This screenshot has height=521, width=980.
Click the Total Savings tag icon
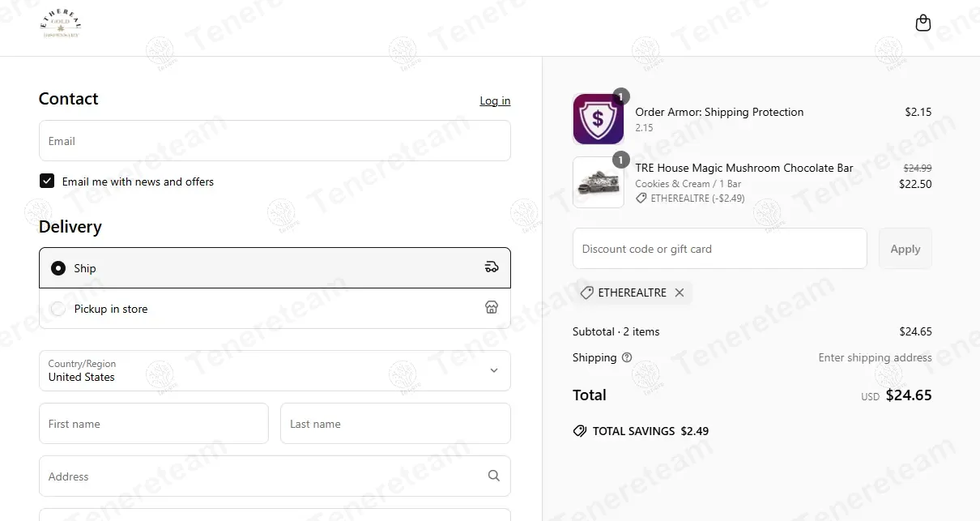coord(580,431)
